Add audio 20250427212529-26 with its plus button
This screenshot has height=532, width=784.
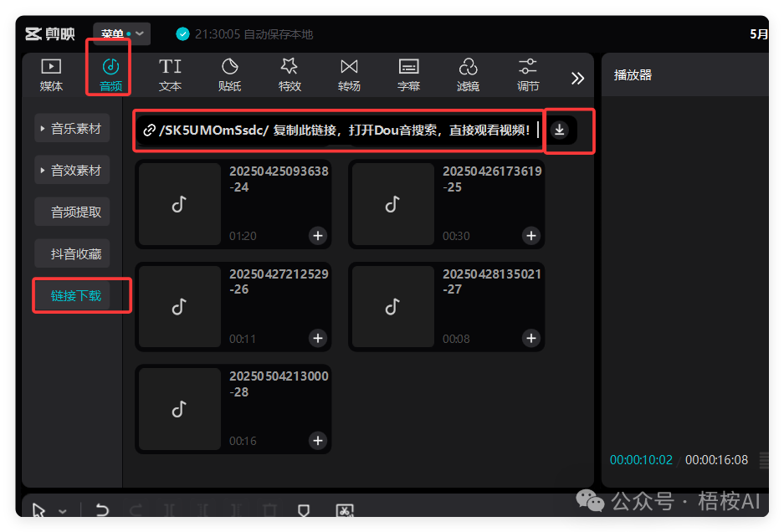click(x=317, y=338)
